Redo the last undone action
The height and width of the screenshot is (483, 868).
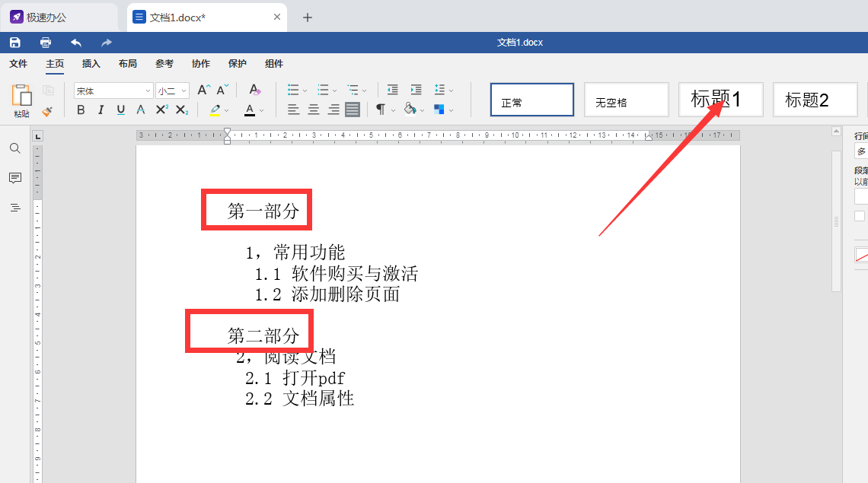(x=107, y=43)
